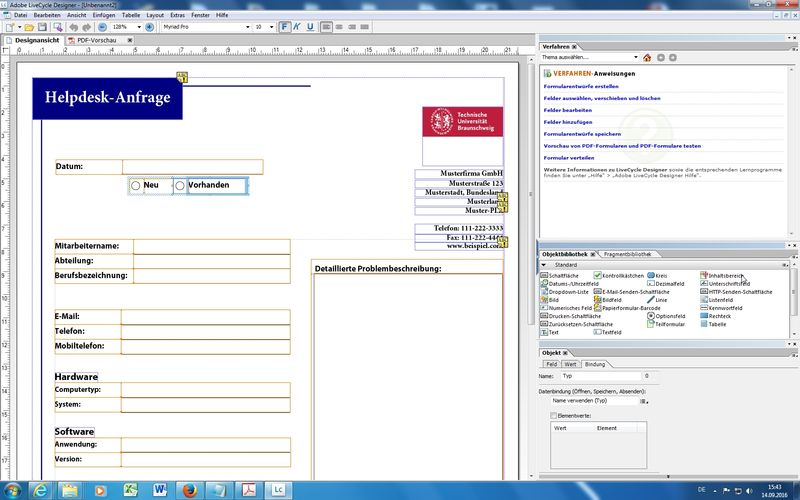Choose the Rechteck object in the library
Image resolution: width=800 pixels, height=500 pixels.
tap(719, 316)
